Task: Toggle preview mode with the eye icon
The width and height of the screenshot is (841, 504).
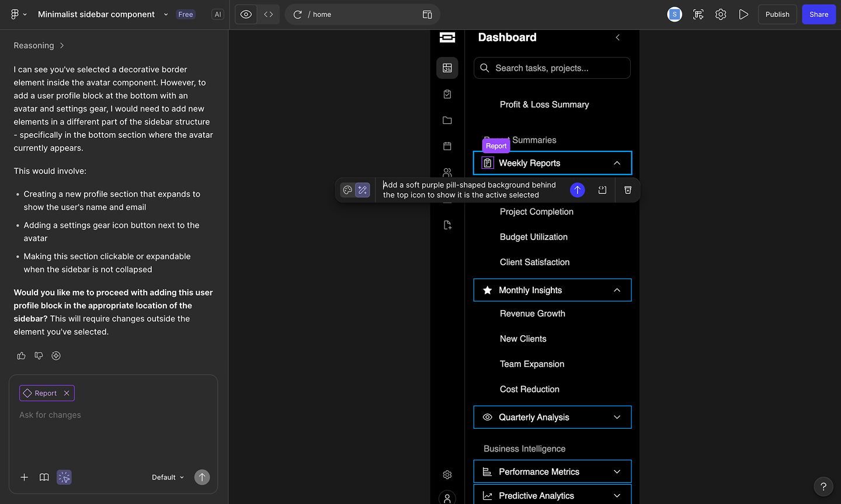Action: click(x=245, y=14)
